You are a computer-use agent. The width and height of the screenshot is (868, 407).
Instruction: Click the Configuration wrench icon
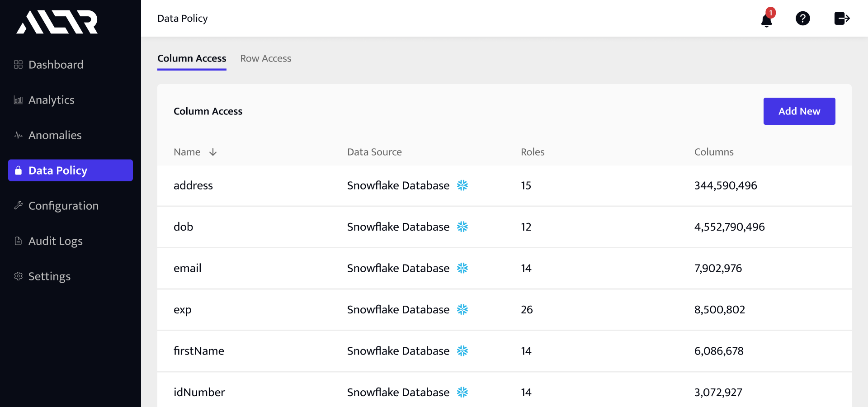pos(18,205)
